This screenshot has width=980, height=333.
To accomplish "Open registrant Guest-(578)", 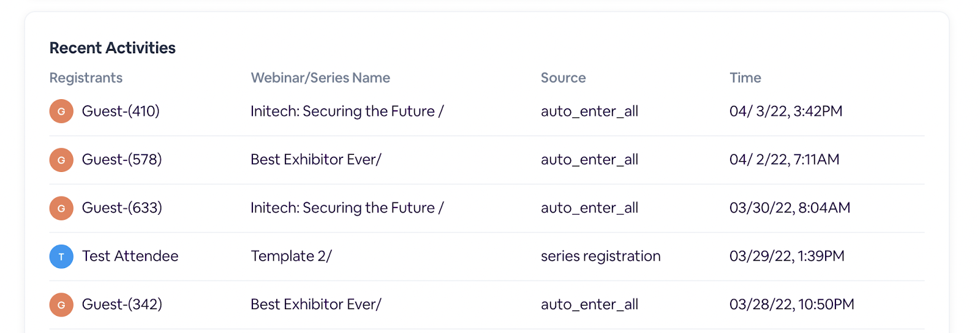I will [x=122, y=160].
